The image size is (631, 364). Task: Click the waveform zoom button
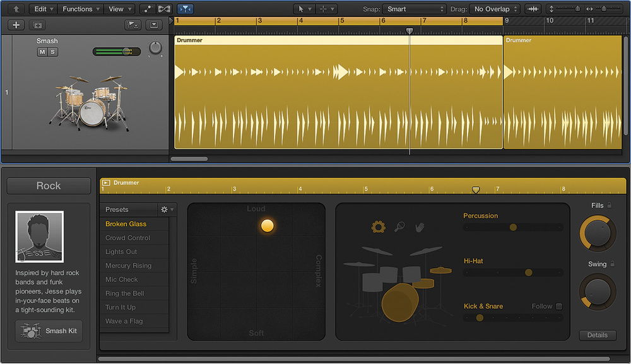(x=533, y=9)
